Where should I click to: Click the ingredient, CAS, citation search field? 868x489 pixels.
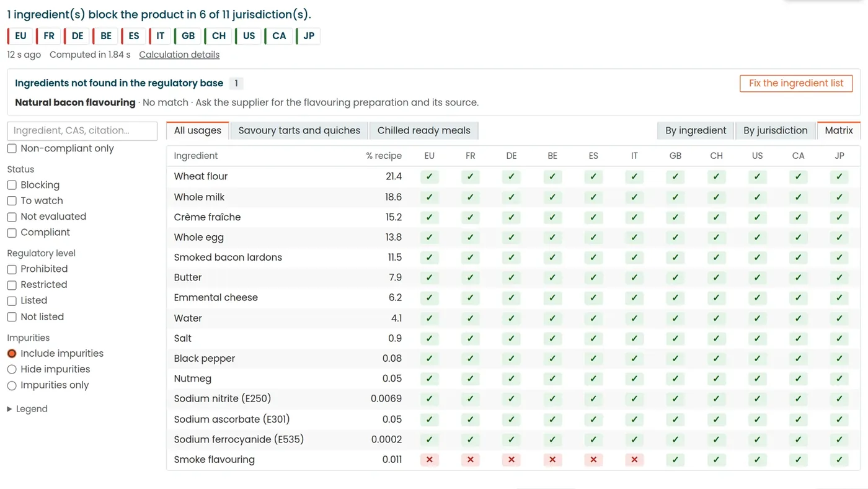click(x=82, y=131)
